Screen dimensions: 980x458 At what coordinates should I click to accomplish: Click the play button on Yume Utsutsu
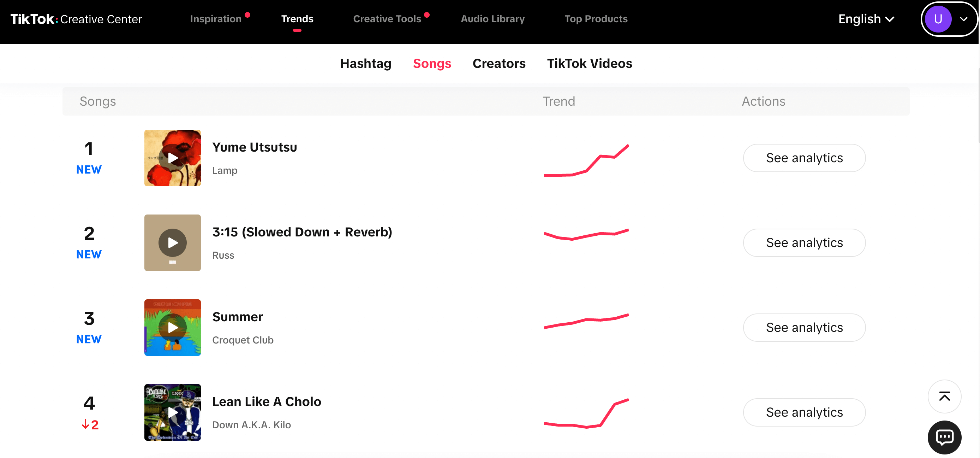click(173, 158)
